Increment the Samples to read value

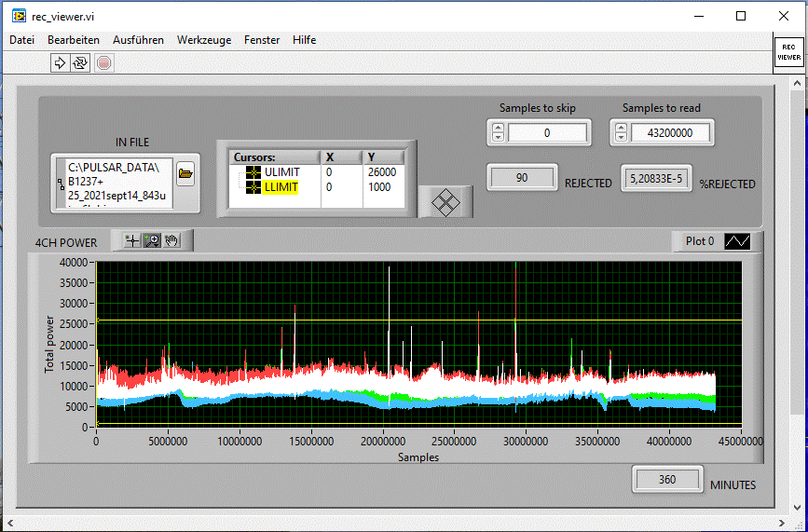622,129
